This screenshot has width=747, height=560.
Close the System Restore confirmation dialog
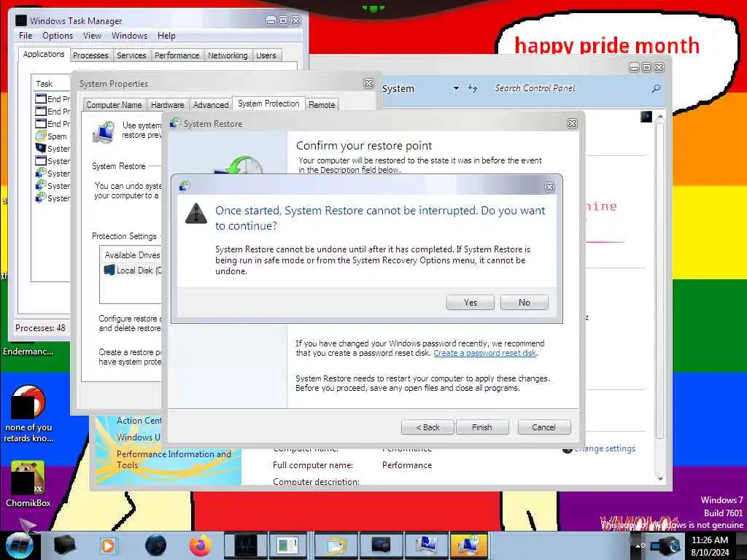pos(549,187)
